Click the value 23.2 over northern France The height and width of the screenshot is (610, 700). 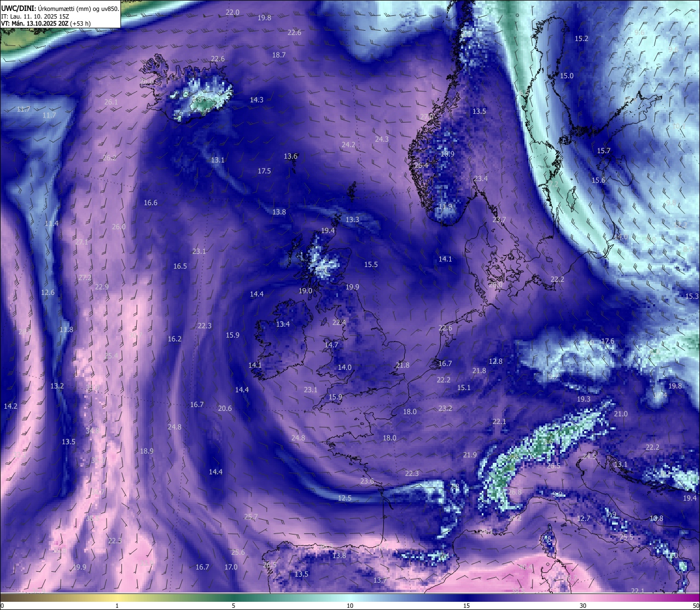445,408
